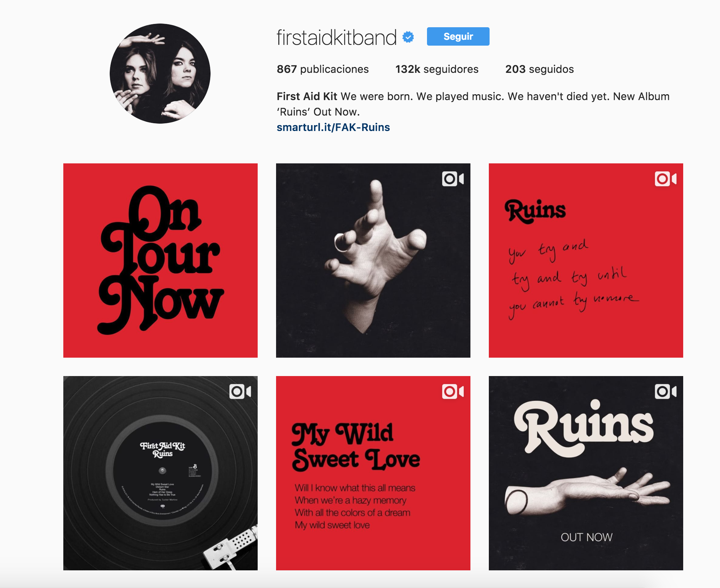The image size is (720, 588).
Task: View the 132k seguidores list
Action: pyautogui.click(x=437, y=69)
